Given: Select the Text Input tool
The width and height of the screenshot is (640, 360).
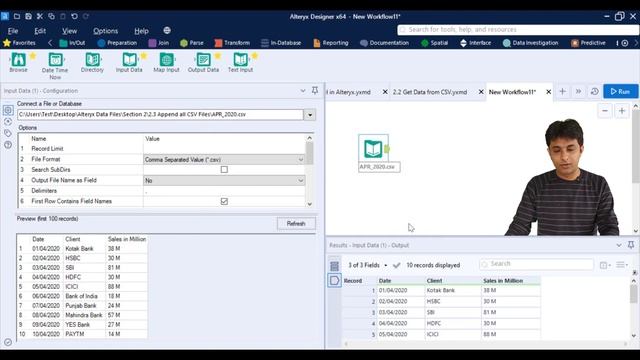Looking at the screenshot, I should pos(240,62).
